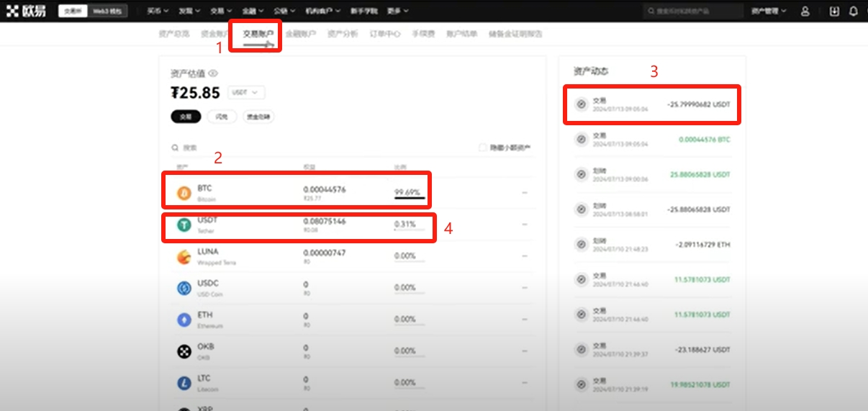The image size is (868, 411).
Task: Click the 资金划转 button
Action: (x=258, y=117)
